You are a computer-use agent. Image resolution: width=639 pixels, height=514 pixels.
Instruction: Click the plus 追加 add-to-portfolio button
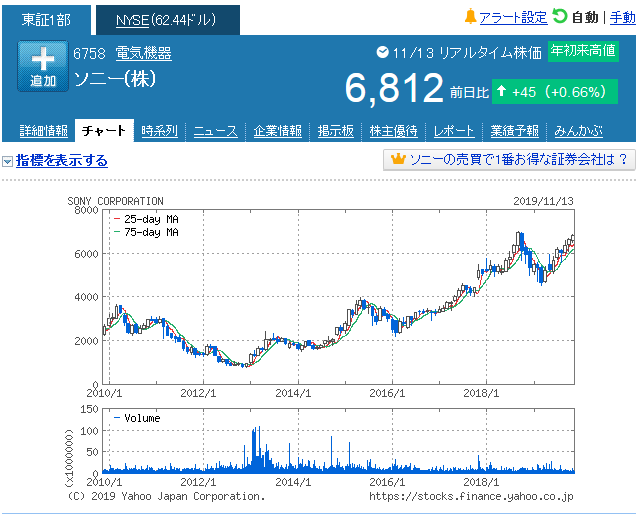pos(43,66)
